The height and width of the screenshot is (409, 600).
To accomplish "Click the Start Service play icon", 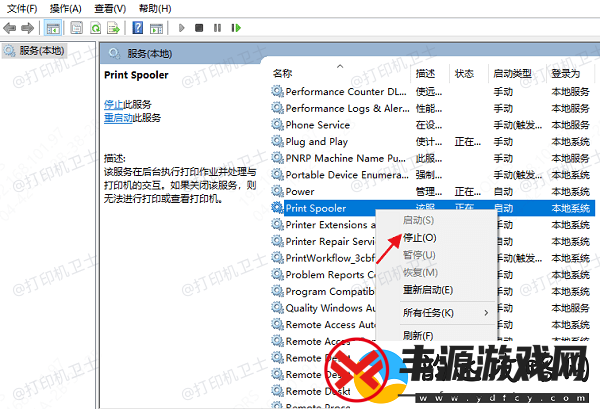I will (x=181, y=28).
